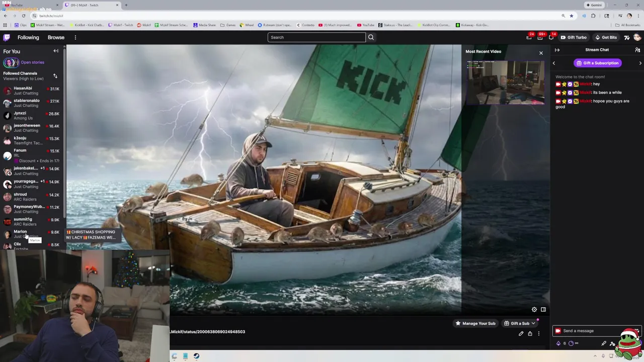Open k3soju channel in sidebar

pos(31,140)
